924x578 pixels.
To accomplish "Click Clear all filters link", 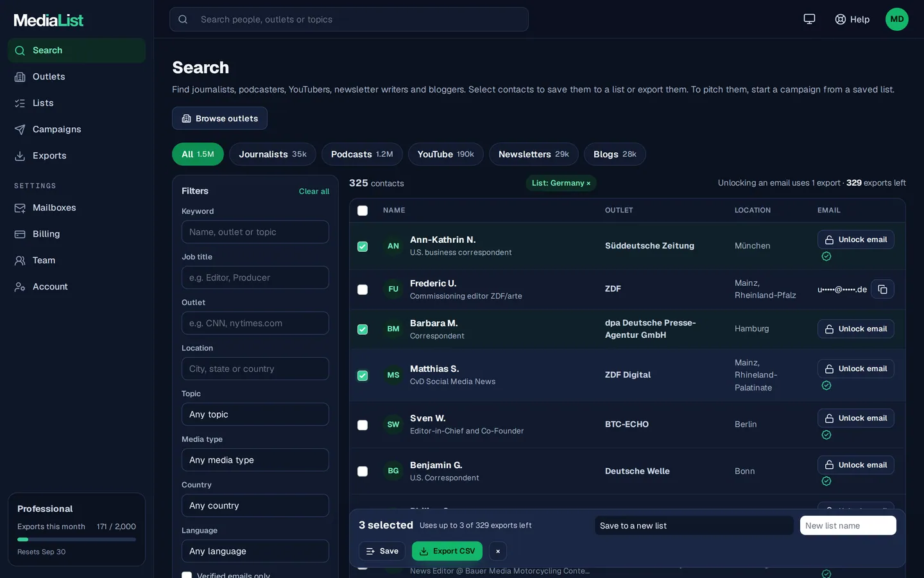I will pos(314,191).
